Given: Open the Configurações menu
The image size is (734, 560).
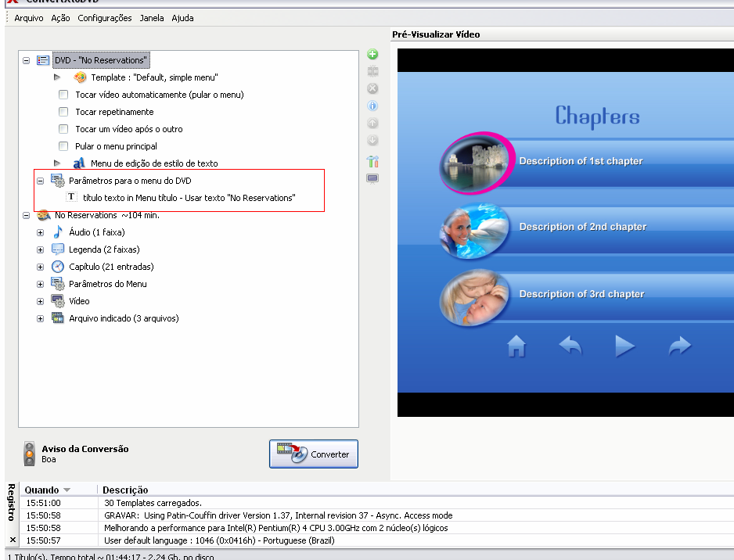Looking at the screenshot, I should coord(105,18).
